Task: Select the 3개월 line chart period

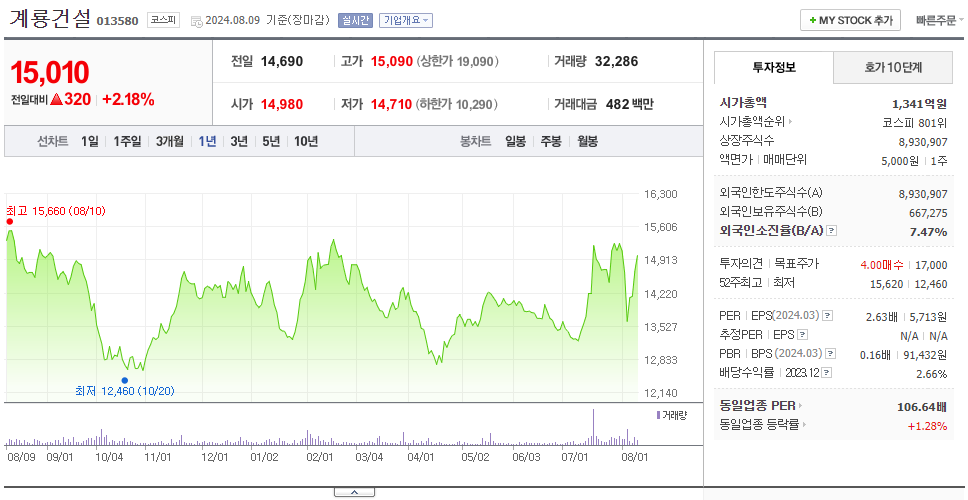Action: coord(170,141)
